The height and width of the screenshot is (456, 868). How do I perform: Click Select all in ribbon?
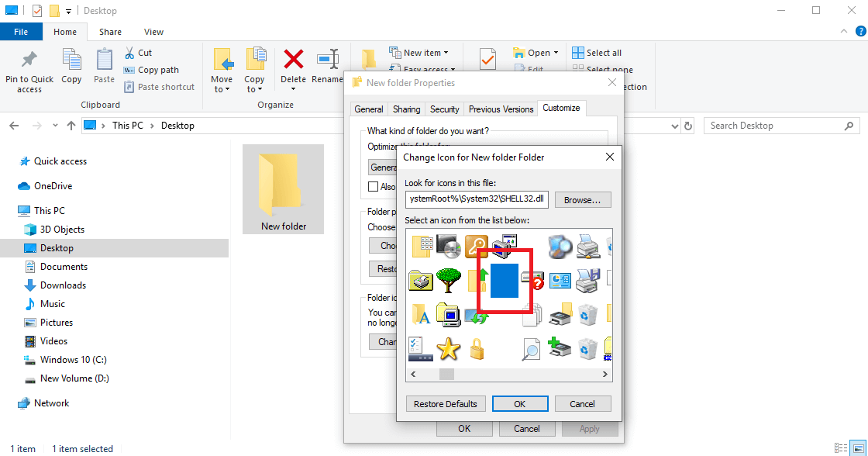click(597, 53)
